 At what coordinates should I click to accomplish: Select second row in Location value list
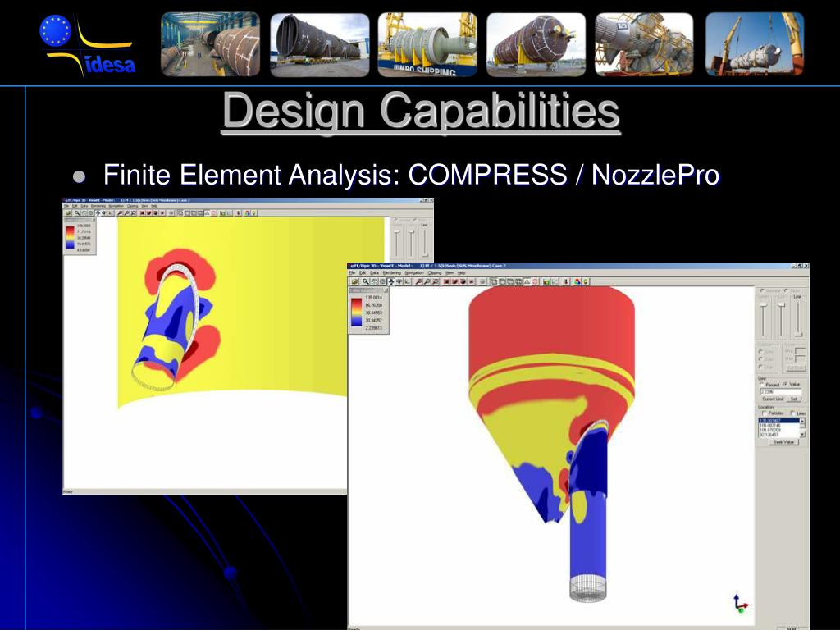(779, 426)
